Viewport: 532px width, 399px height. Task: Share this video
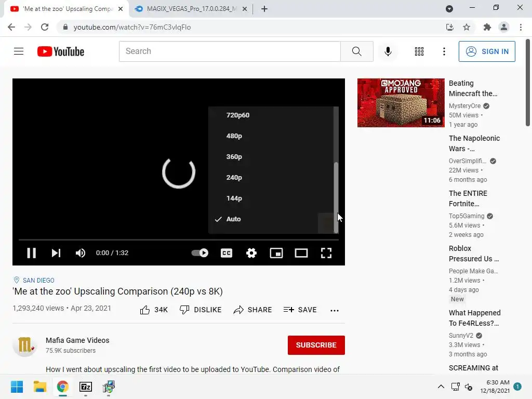click(x=253, y=310)
